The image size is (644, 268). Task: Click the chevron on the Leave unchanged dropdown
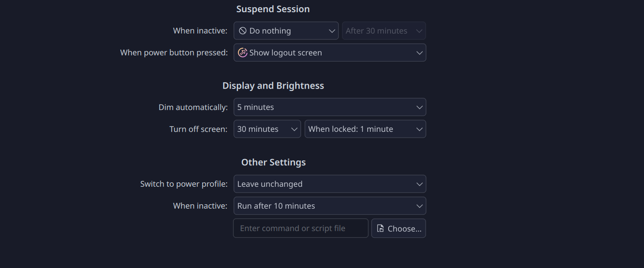click(419, 184)
